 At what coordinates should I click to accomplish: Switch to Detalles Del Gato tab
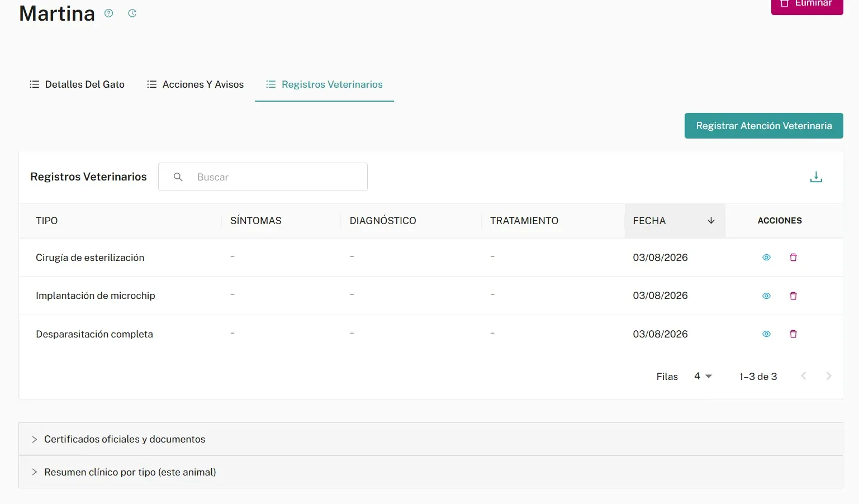point(77,84)
